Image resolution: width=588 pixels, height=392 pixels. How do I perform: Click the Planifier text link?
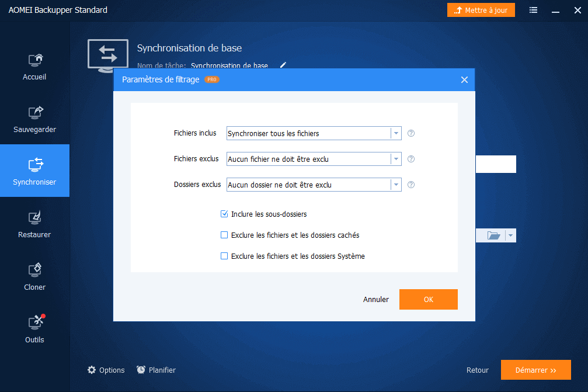click(162, 370)
